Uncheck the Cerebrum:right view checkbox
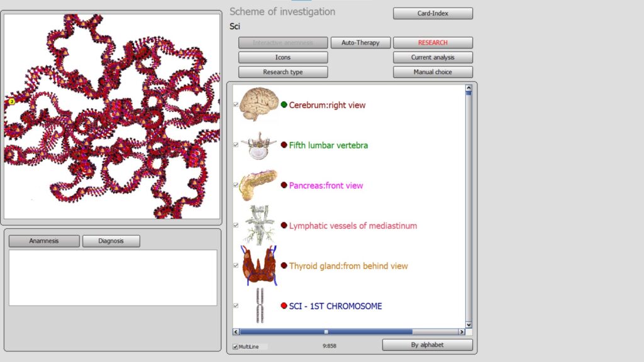This screenshot has width=644, height=362. point(236,105)
